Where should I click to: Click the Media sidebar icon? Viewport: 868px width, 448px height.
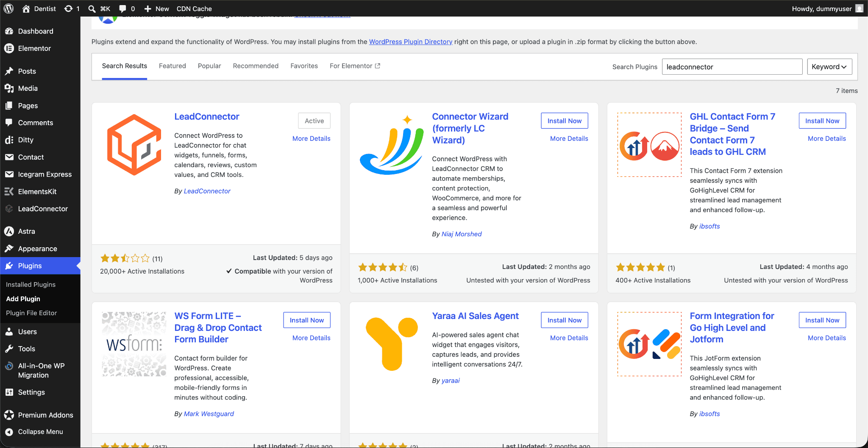[9, 88]
